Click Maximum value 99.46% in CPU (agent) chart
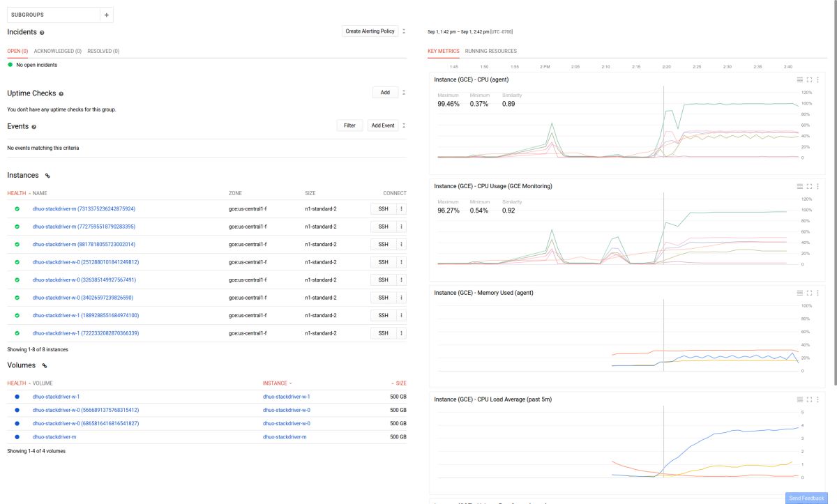Screen dimensions: 837x504 pyautogui.click(x=448, y=104)
